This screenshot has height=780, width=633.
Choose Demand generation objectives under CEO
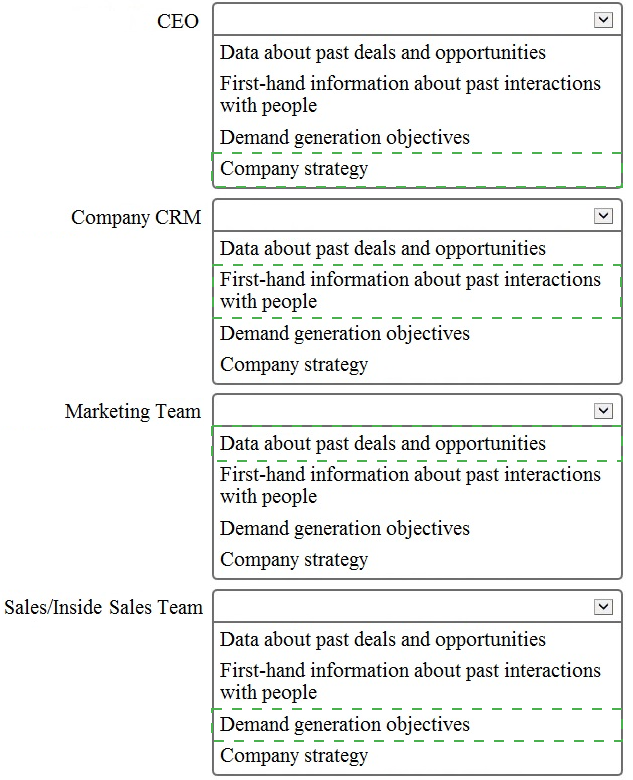(x=417, y=137)
